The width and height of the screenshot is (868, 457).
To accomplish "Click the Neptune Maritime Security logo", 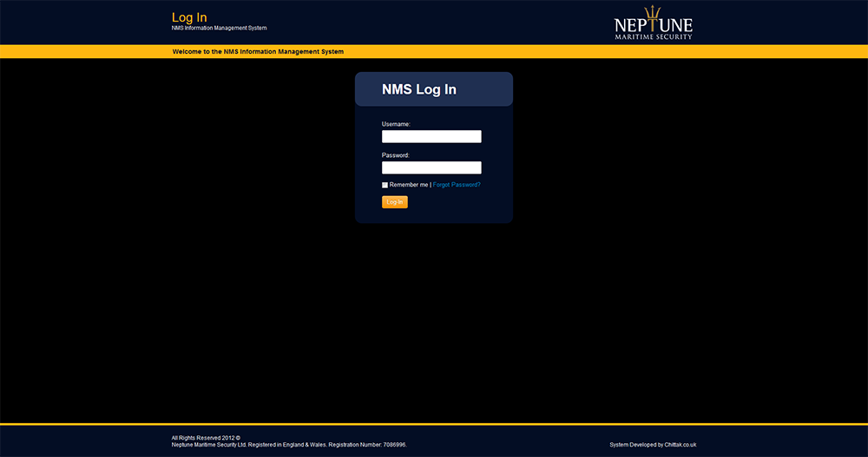I will pos(653,25).
